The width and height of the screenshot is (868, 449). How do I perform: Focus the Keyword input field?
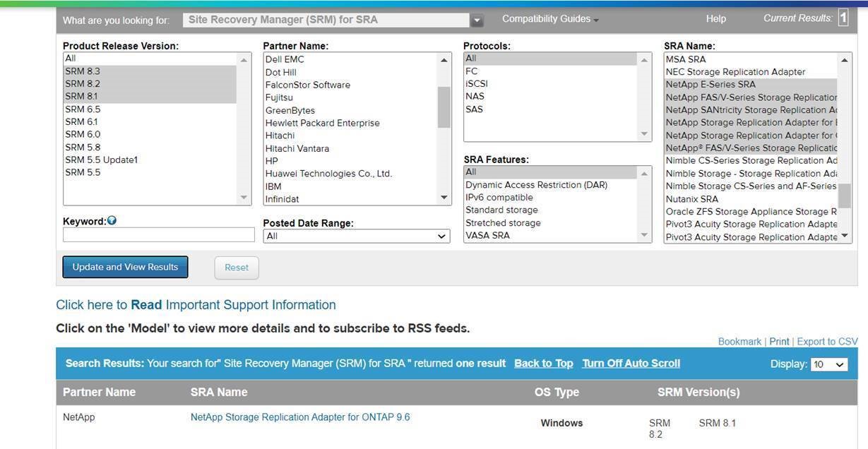pyautogui.click(x=159, y=235)
